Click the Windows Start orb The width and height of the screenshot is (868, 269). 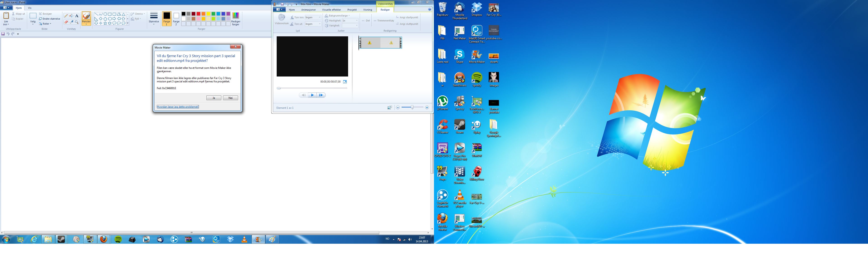point(6,239)
